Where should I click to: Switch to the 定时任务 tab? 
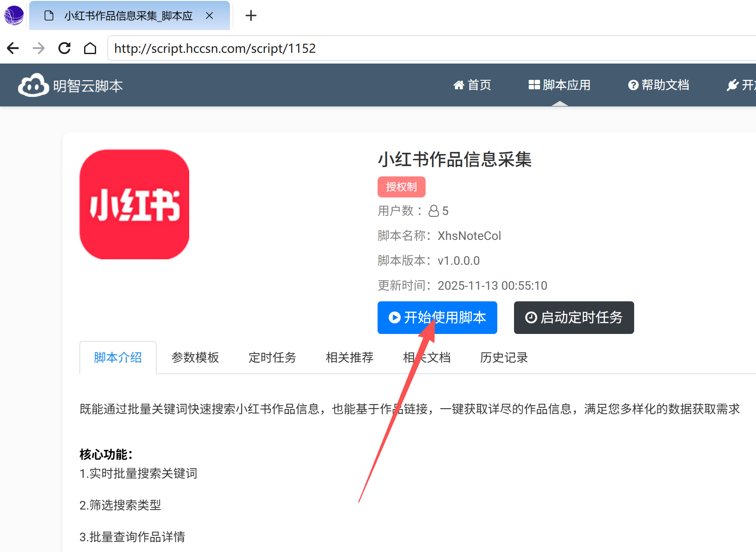coord(272,358)
